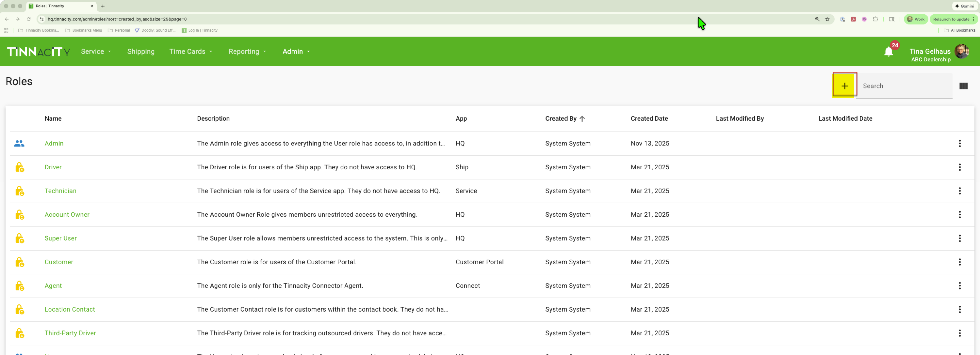The image size is (980, 355).
Task: Expand the Service dropdown menu
Action: 96,51
